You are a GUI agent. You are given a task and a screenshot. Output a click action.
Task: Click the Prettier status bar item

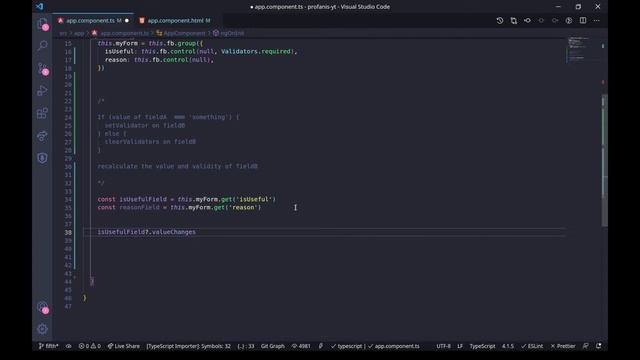pyautogui.click(x=563, y=346)
